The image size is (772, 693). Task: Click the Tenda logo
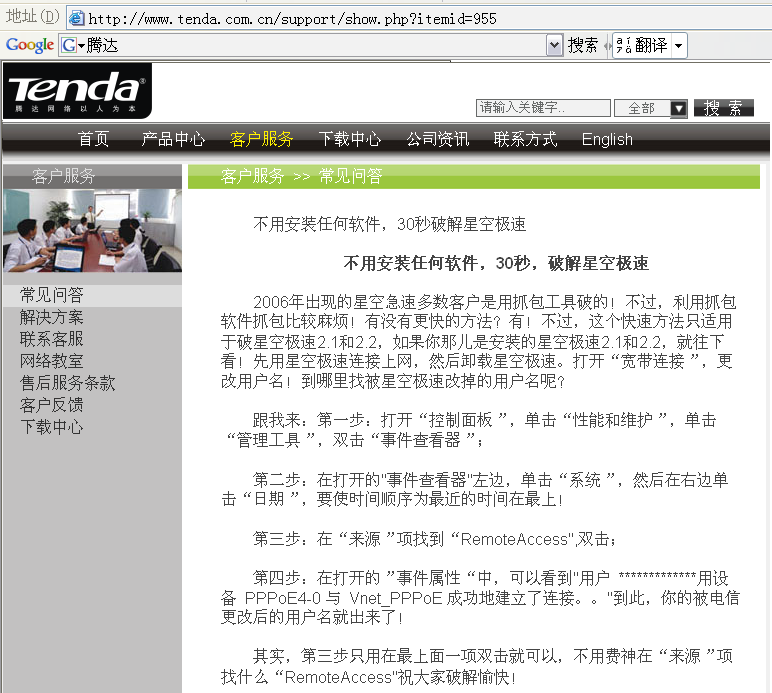(x=77, y=91)
